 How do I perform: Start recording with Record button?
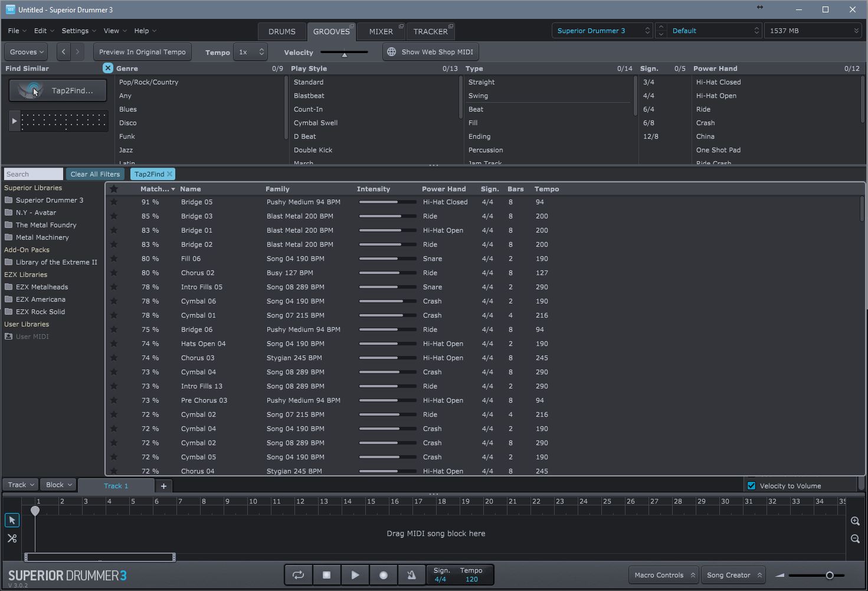click(x=383, y=575)
